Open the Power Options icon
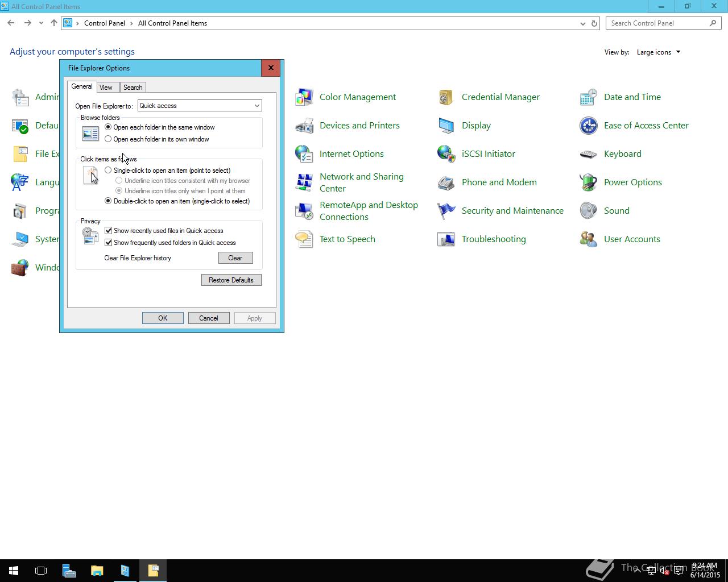The height and width of the screenshot is (582, 728). coord(589,182)
